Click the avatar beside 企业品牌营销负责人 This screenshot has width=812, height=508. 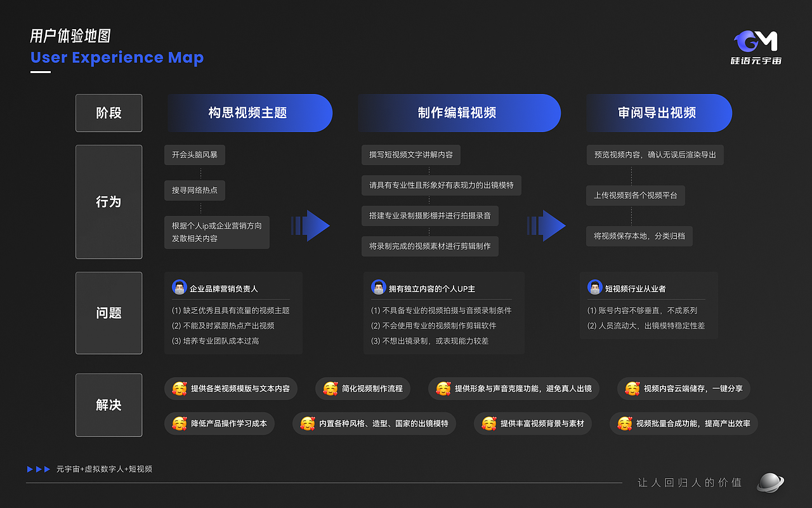click(x=180, y=287)
